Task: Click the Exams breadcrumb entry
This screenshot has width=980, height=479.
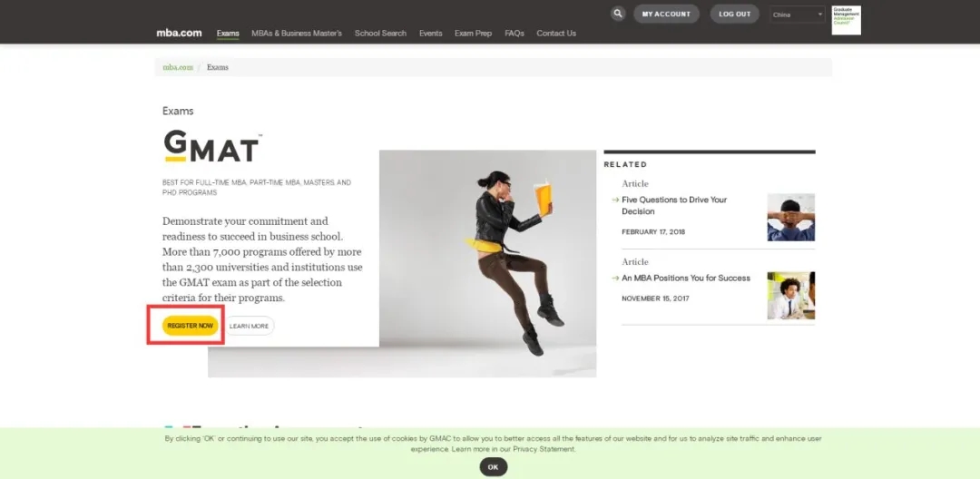Action: pos(218,67)
